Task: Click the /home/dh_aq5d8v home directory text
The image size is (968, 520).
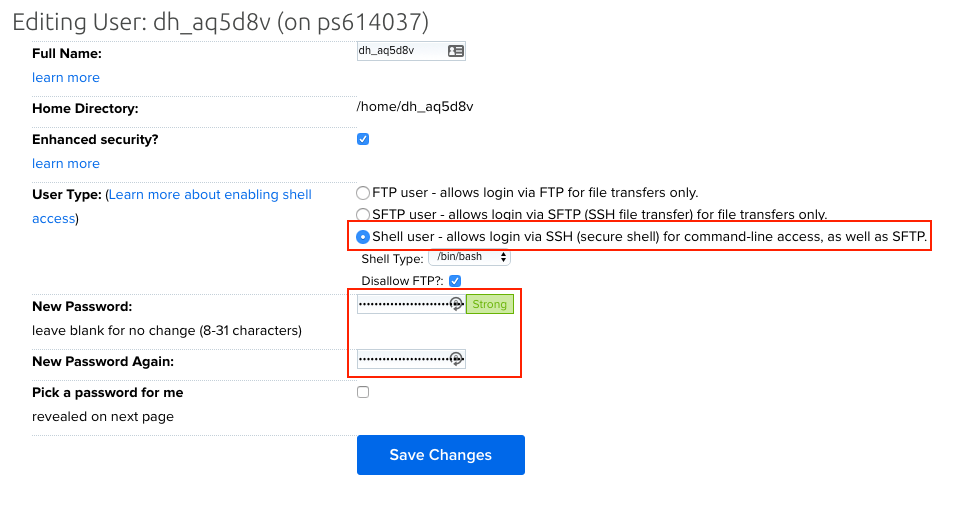Action: point(415,107)
